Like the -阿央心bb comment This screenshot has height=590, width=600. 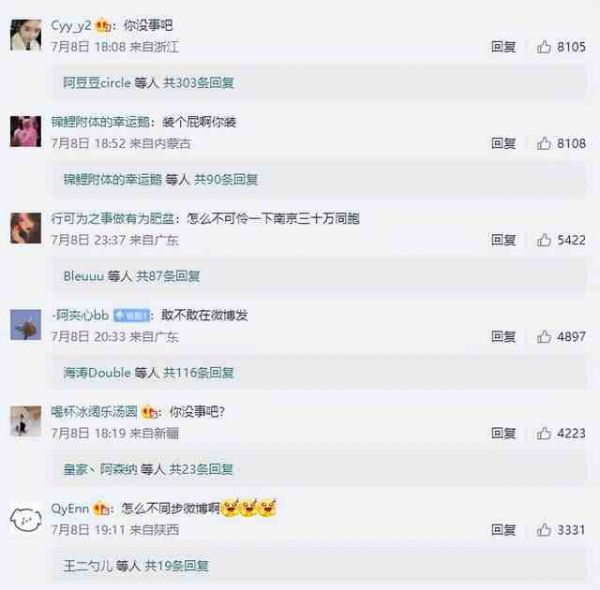coord(544,337)
